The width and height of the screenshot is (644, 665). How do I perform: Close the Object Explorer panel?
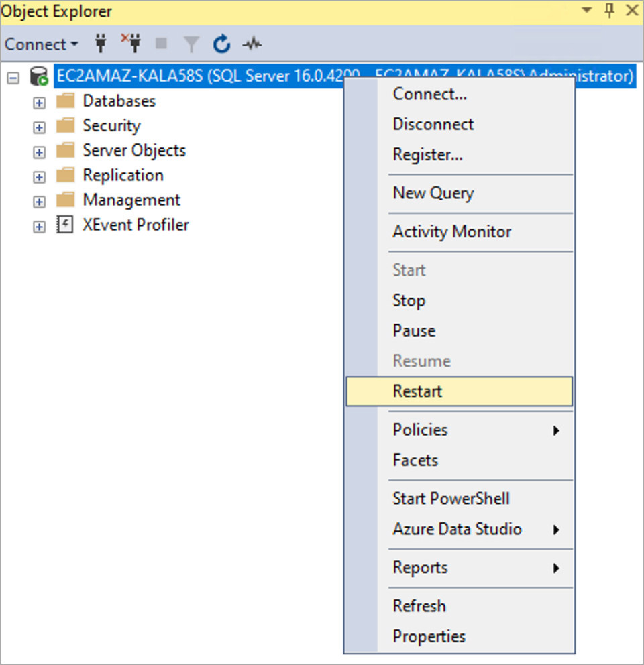tap(632, 10)
